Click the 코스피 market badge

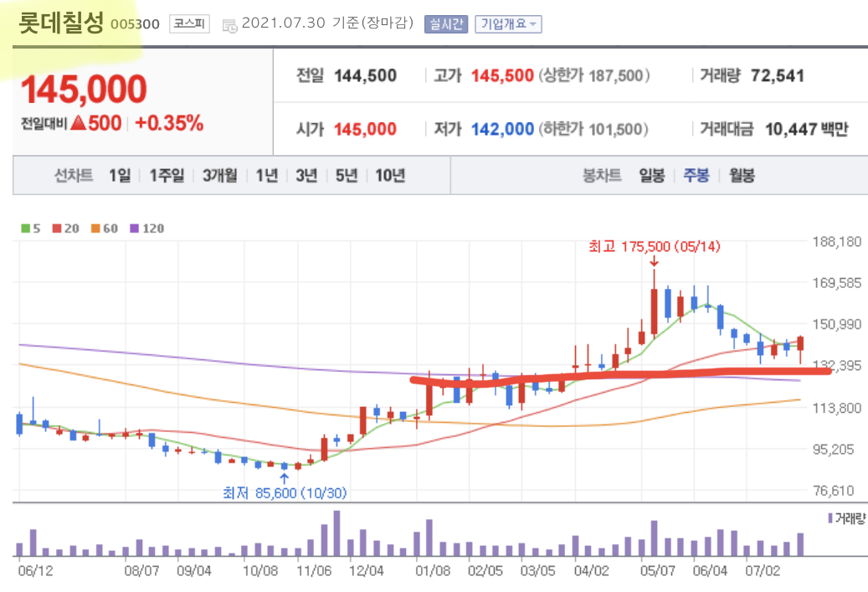189,23
